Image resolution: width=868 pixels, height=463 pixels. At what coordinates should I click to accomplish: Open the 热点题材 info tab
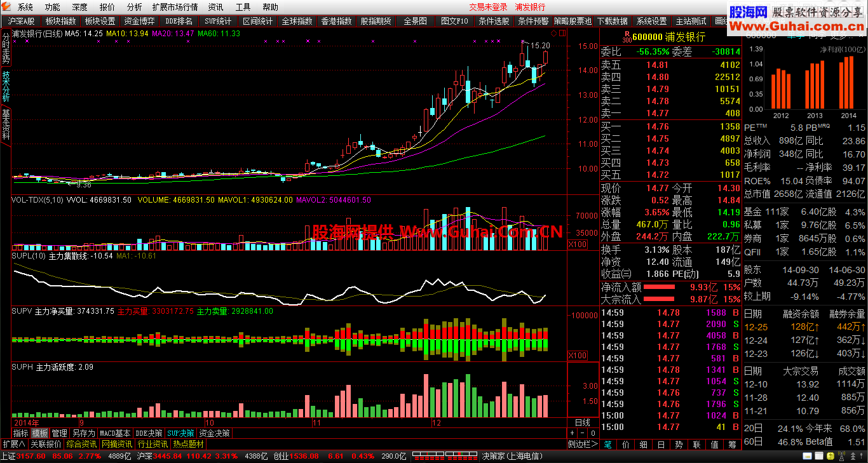tap(189, 444)
